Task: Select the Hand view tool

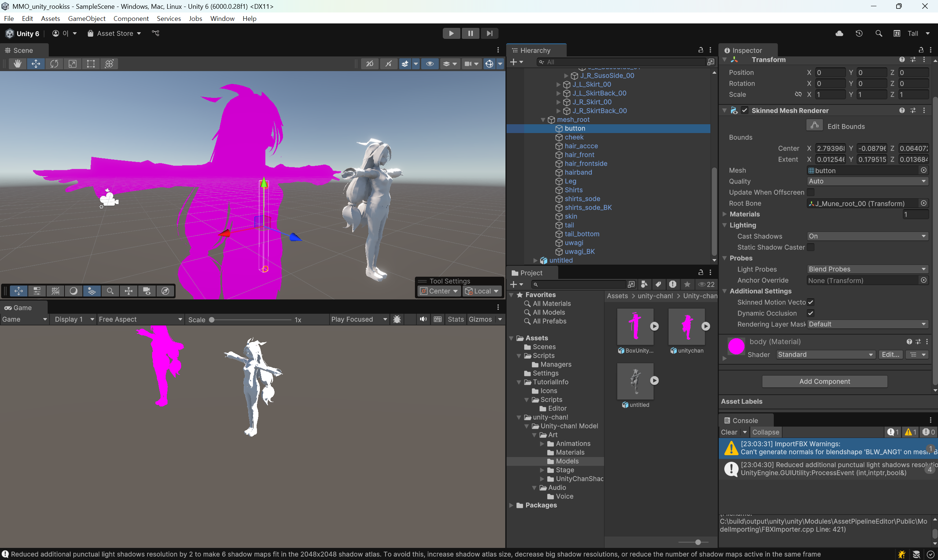Action: [17, 64]
